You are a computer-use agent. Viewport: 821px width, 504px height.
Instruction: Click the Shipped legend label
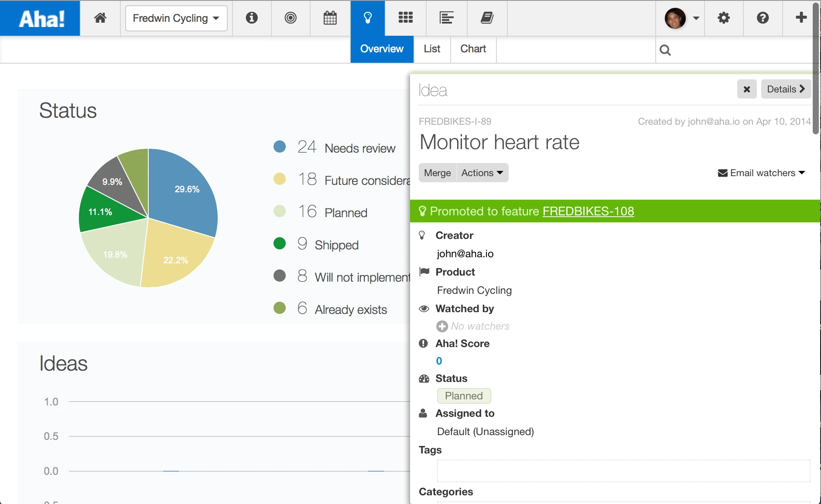pyautogui.click(x=336, y=245)
